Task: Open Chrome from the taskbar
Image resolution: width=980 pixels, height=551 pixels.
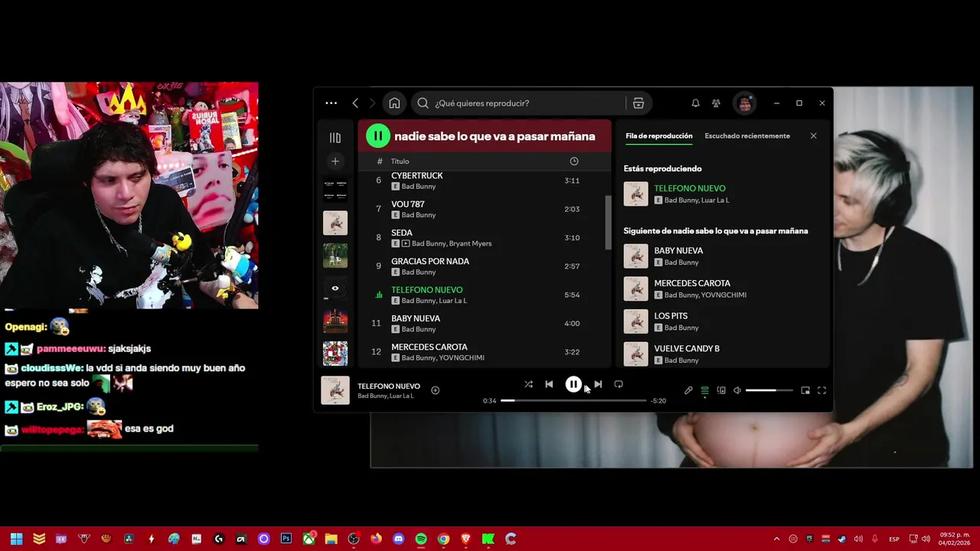Action: pos(443,539)
